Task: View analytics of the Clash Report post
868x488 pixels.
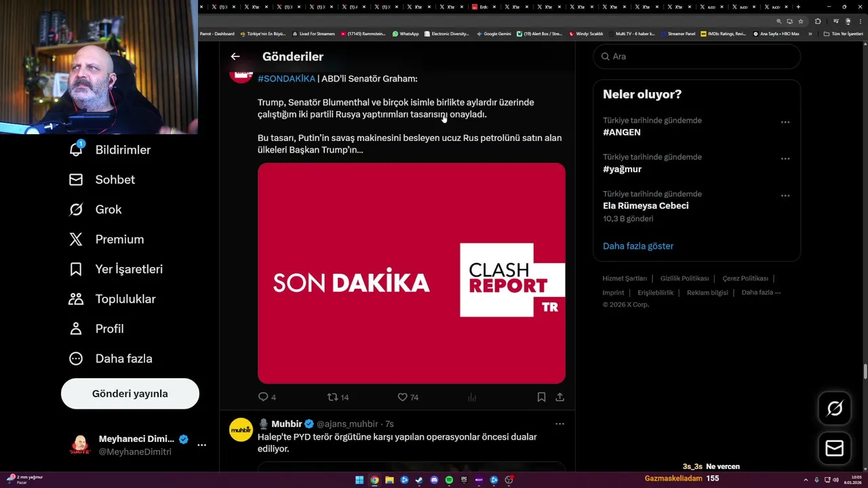Action: point(472,397)
